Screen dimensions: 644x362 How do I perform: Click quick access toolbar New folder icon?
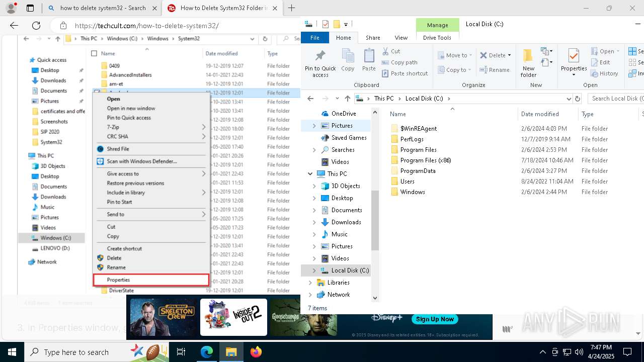point(337,24)
